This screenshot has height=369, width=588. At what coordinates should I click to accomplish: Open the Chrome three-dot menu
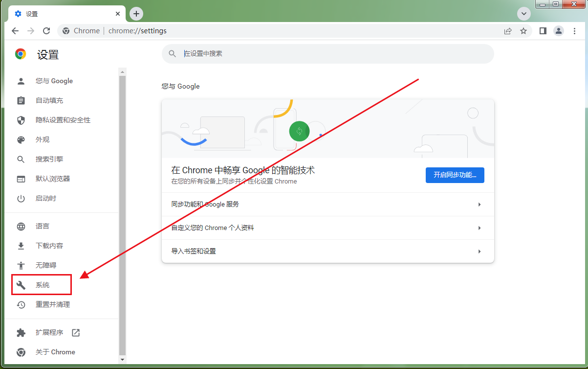574,31
